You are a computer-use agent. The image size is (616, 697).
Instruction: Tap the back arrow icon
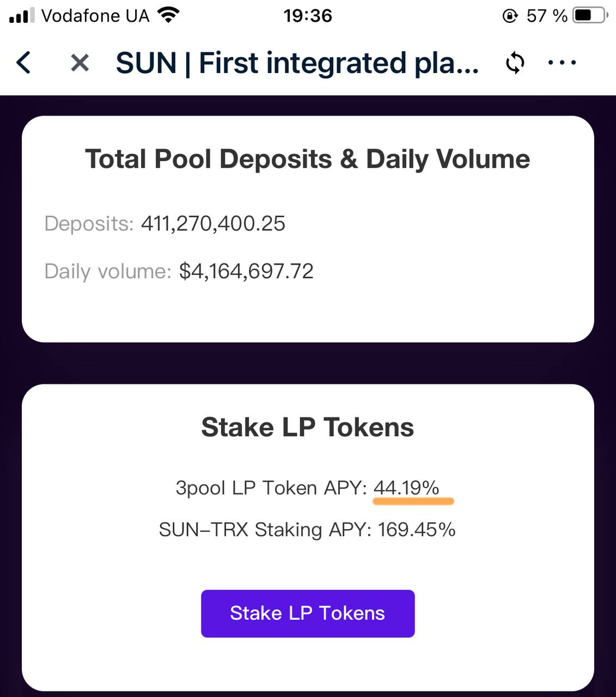(x=23, y=63)
